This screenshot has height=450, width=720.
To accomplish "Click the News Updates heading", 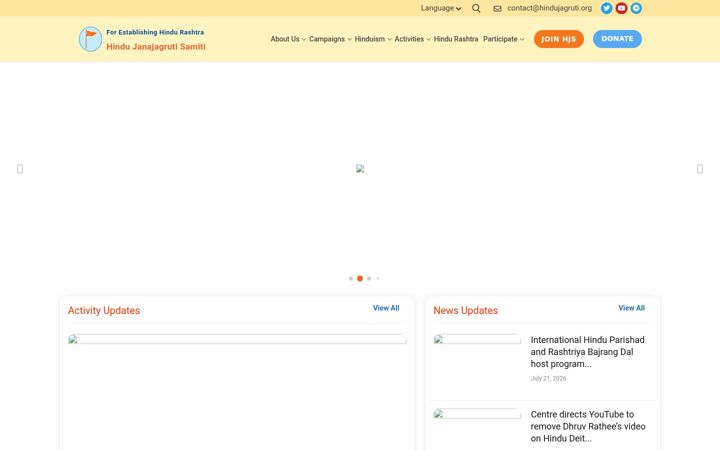I will click(x=466, y=310).
